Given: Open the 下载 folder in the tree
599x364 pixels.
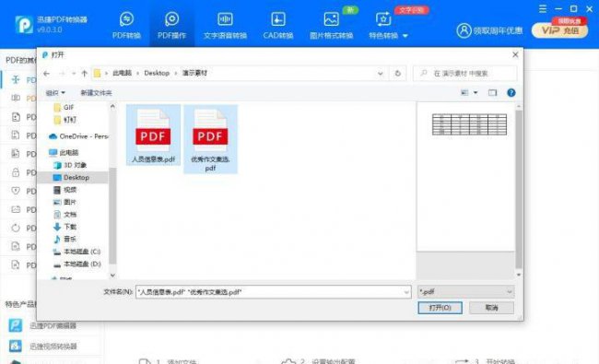Looking at the screenshot, I should (65, 227).
